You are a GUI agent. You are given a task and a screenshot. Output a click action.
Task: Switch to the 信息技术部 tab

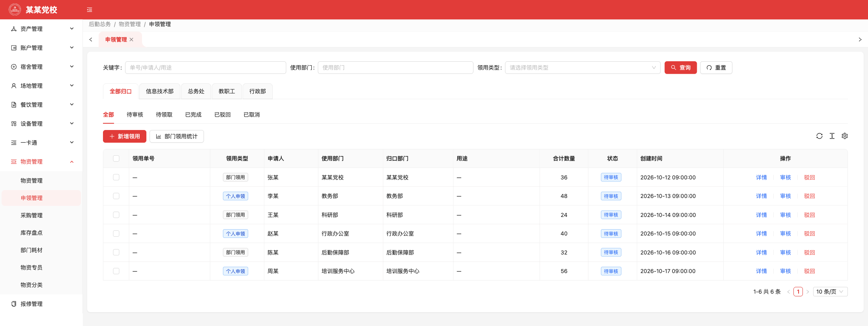(x=160, y=91)
